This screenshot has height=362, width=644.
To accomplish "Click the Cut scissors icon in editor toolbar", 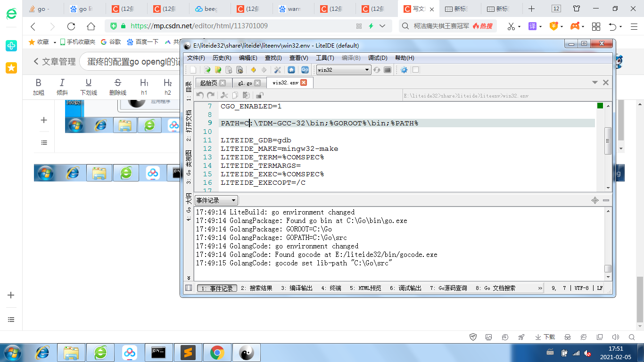I will pyautogui.click(x=224, y=95).
